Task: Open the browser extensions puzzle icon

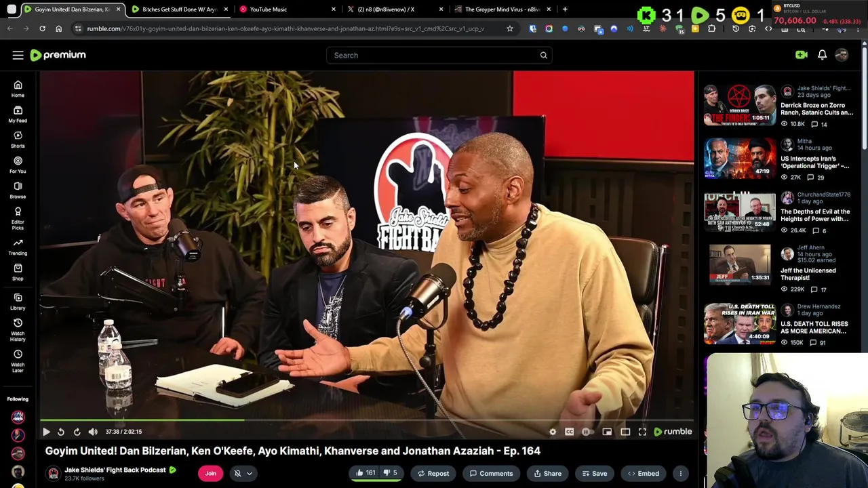Action: [x=711, y=28]
